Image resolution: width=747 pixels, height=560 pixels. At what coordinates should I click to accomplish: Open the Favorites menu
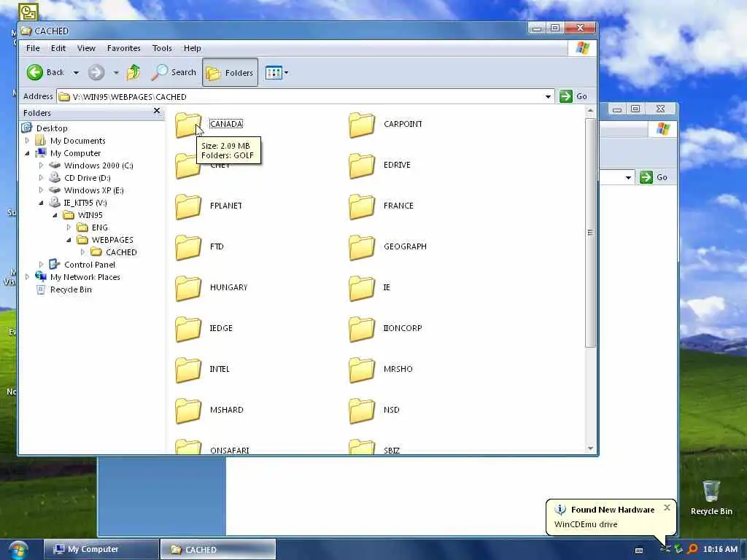tap(124, 48)
